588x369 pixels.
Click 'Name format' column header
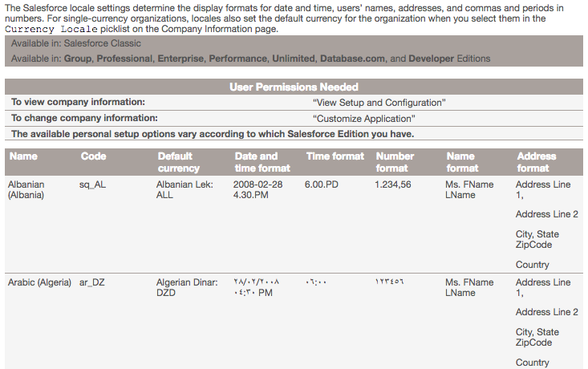462,162
